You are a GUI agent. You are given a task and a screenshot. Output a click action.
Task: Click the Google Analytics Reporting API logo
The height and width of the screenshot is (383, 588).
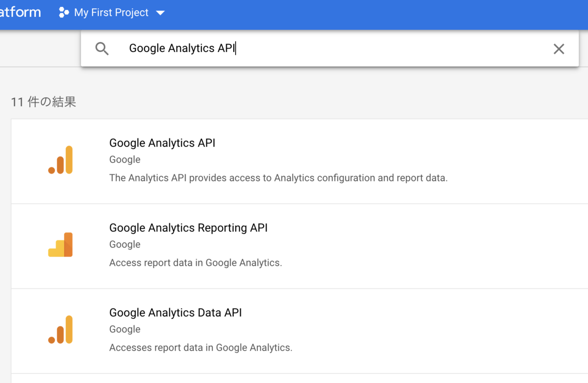(61, 245)
